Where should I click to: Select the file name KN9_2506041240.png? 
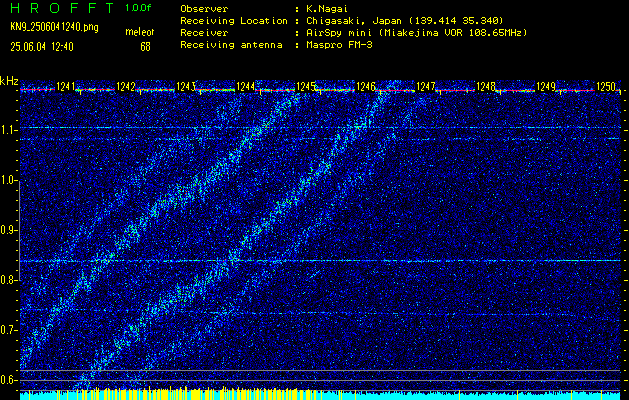click(54, 27)
